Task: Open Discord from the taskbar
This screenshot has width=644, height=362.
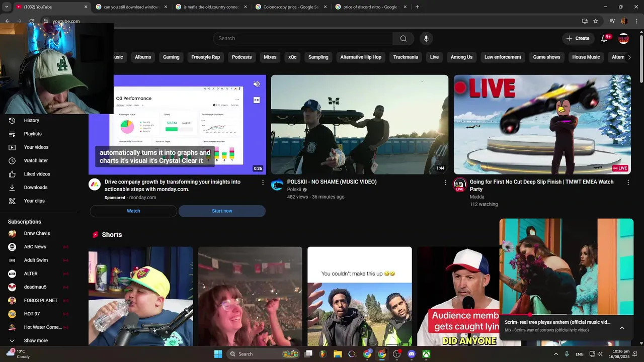Action: coord(412,354)
